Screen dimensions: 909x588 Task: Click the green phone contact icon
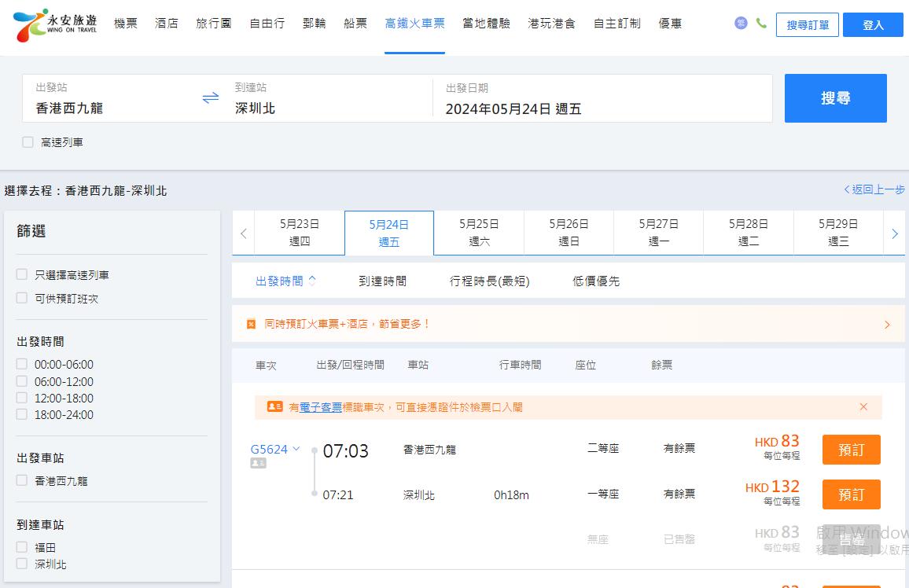tap(761, 24)
